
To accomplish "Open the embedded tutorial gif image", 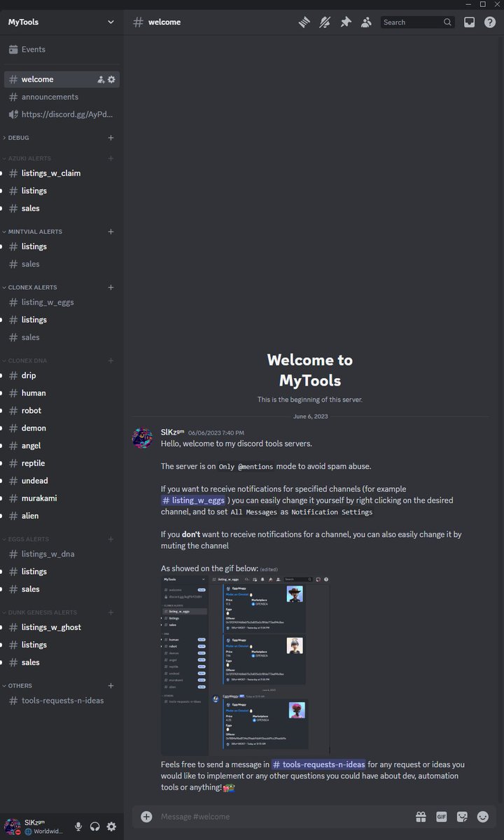I will click(245, 666).
